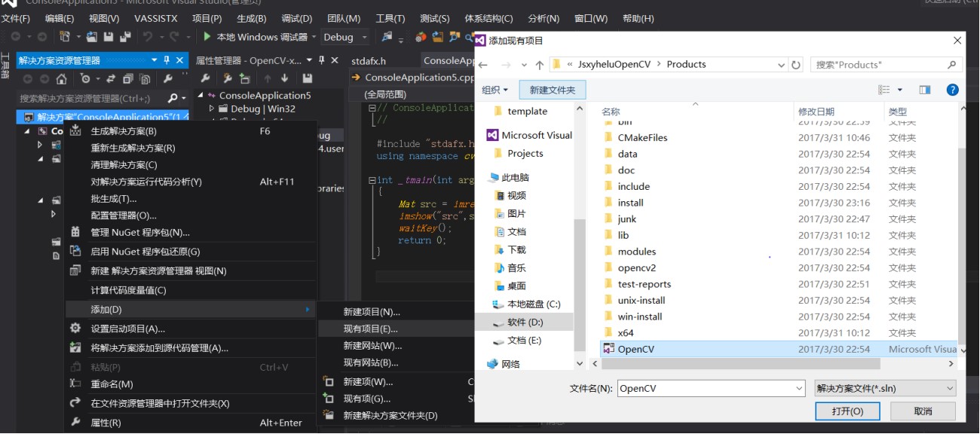Click the Cancel (取消) button
This screenshot has height=434, width=980.
click(x=923, y=411)
